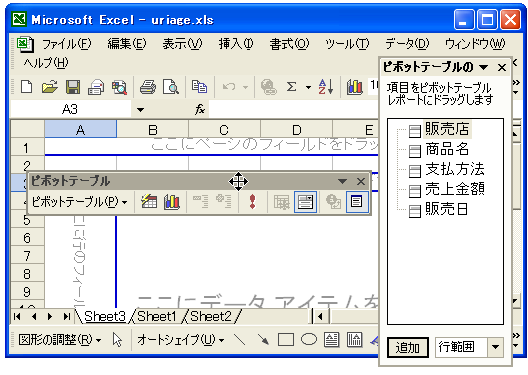Click the Show Detail pivot icon
Screen dimensions: 528x375
[x=224, y=202]
